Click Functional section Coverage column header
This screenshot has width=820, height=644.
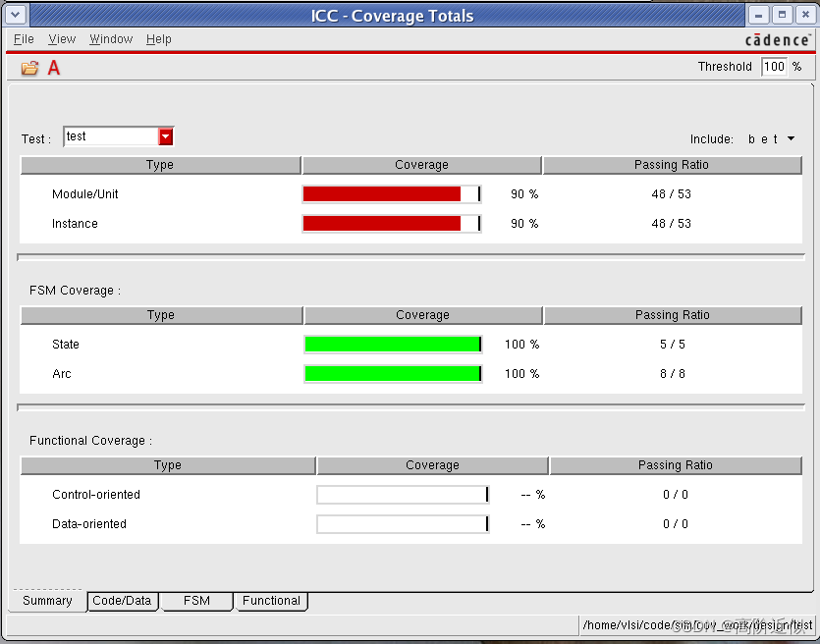click(432, 464)
